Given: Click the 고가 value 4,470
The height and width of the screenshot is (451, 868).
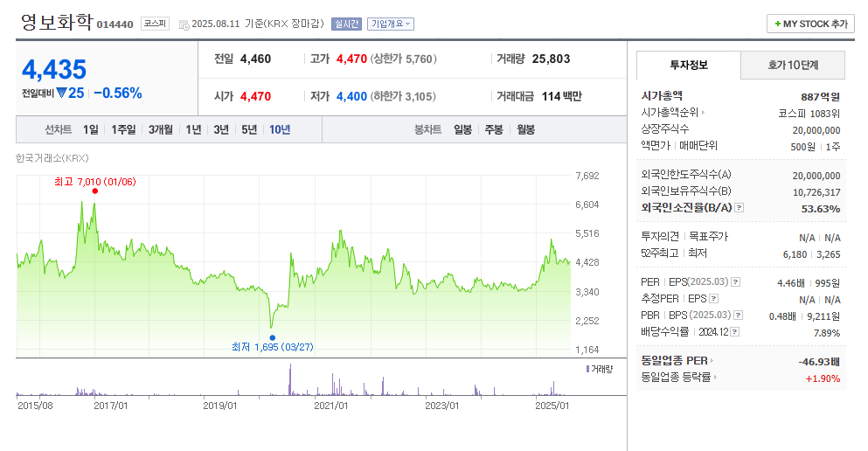Looking at the screenshot, I should (x=351, y=59).
